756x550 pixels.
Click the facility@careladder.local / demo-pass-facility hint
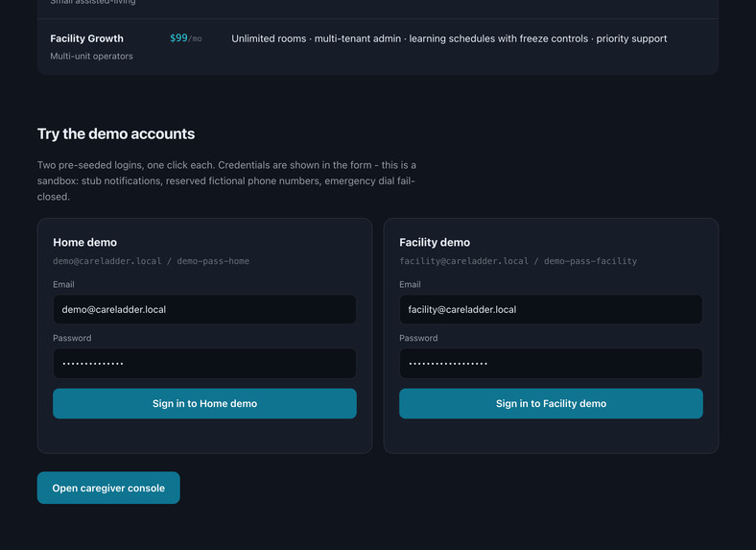pos(518,261)
